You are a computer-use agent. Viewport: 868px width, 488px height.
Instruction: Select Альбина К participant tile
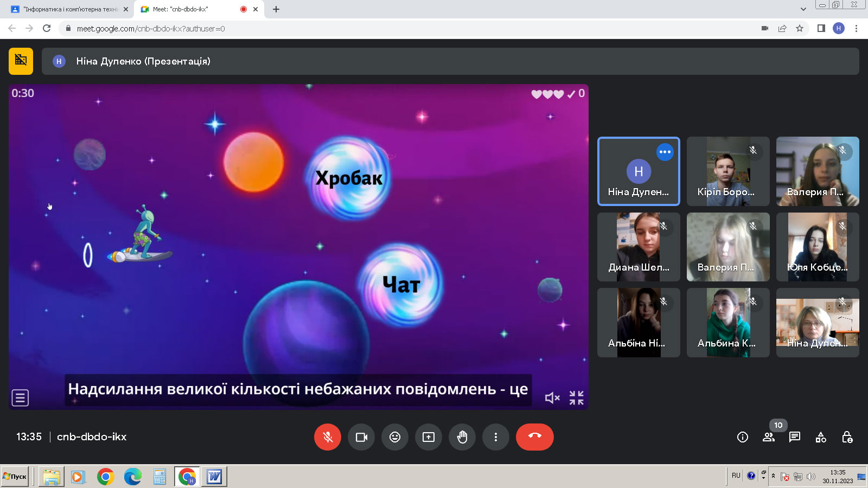(728, 323)
